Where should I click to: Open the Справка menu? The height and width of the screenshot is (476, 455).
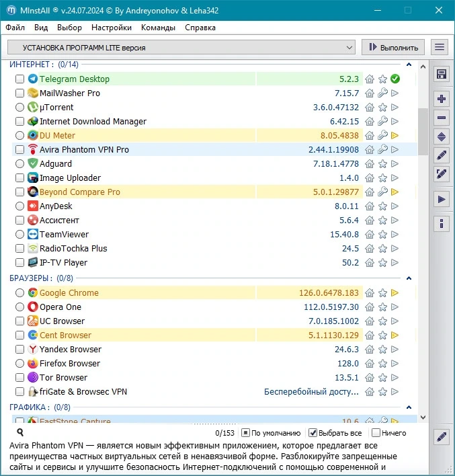200,28
